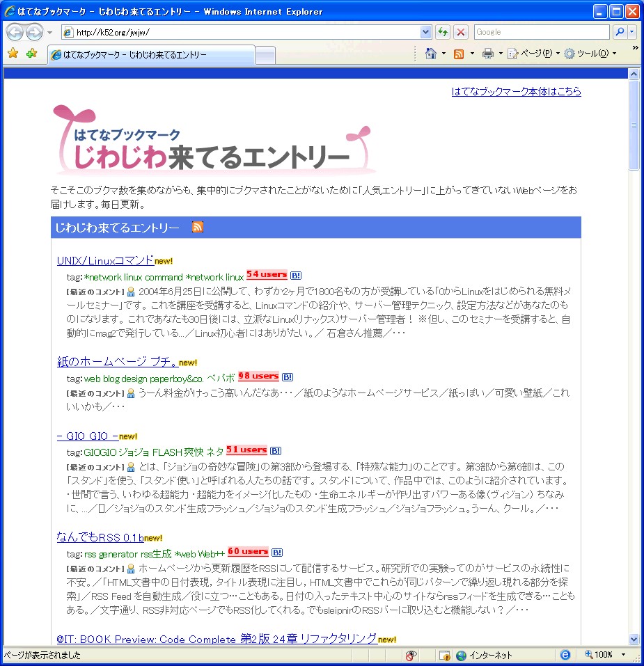Viewport: 644px width, 666px height.
Task: Go forward with the Forward arrow button
Action: (34, 32)
